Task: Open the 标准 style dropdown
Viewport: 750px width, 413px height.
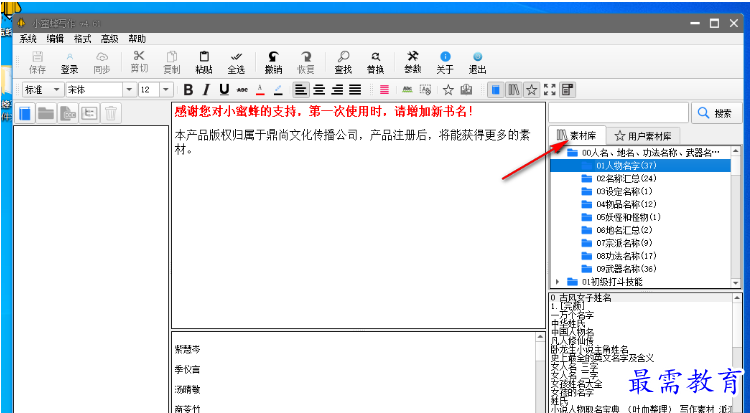Action: point(43,89)
